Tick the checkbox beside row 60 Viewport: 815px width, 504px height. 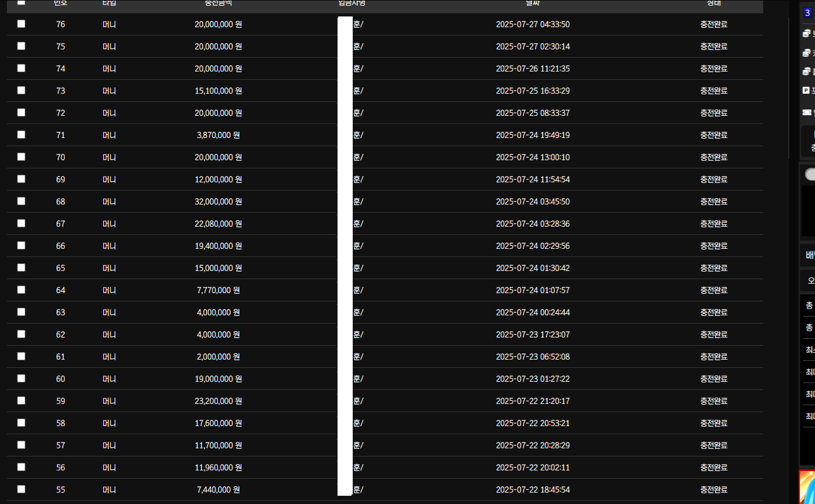point(22,379)
